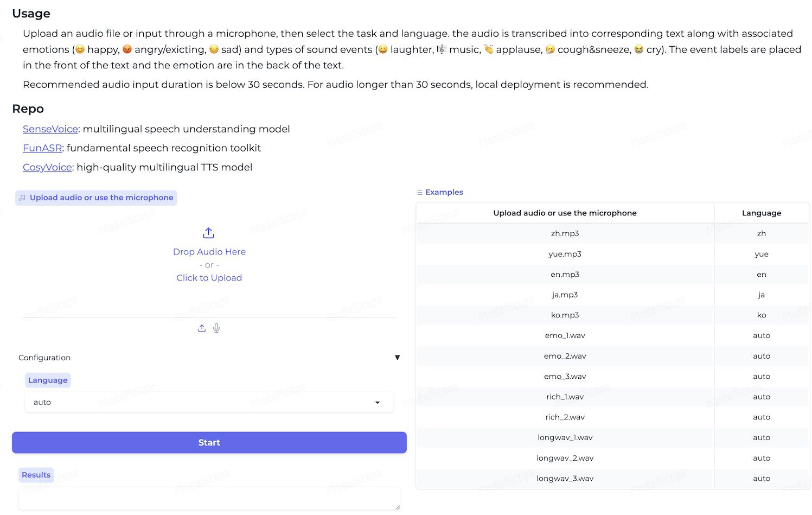Click the Click to Upload text
The height and width of the screenshot is (515, 812).
[x=209, y=278]
